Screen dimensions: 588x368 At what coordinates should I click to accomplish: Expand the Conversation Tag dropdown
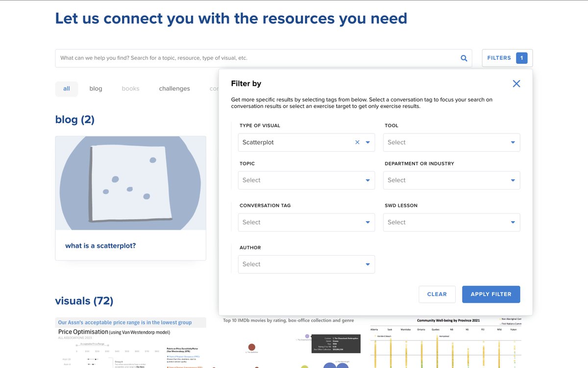[x=306, y=222]
